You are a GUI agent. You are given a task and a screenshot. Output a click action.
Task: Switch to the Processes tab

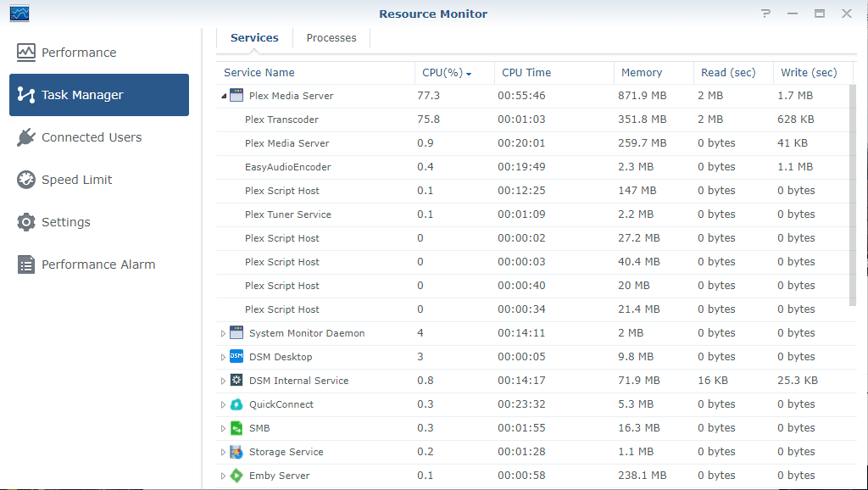pos(331,38)
